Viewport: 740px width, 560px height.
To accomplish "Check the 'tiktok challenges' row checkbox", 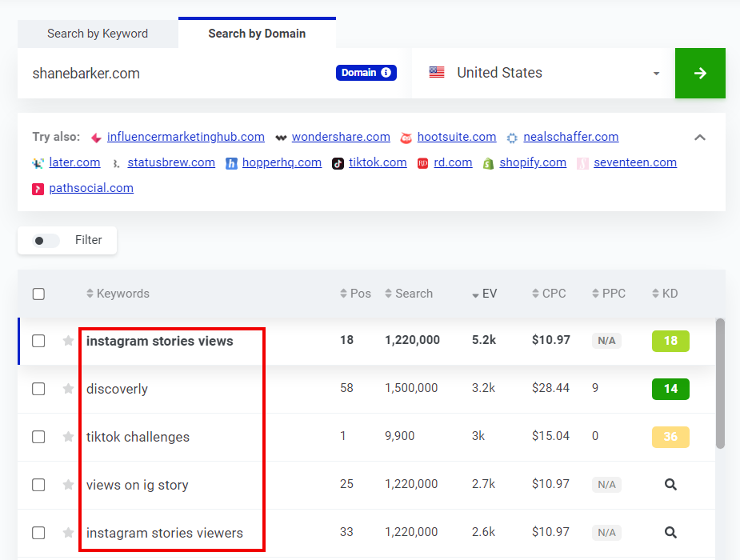I will tap(38, 437).
